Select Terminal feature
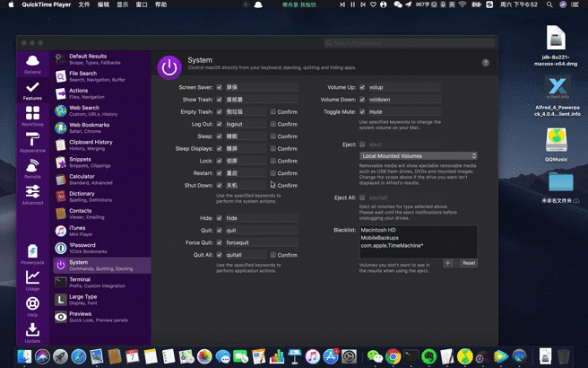Screen dimensions: 588x368 pos(102,283)
